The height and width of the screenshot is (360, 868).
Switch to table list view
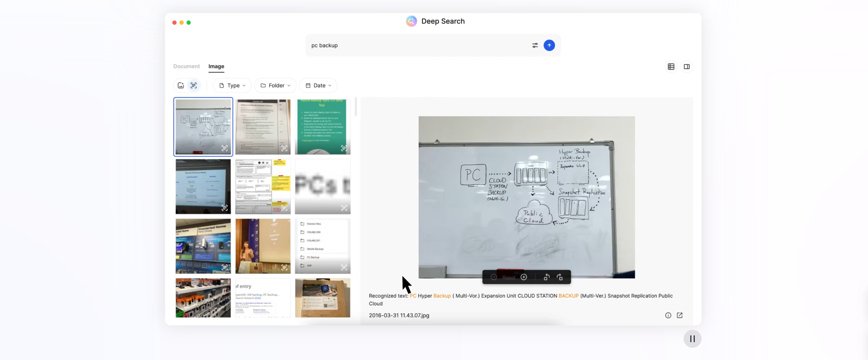click(x=671, y=67)
